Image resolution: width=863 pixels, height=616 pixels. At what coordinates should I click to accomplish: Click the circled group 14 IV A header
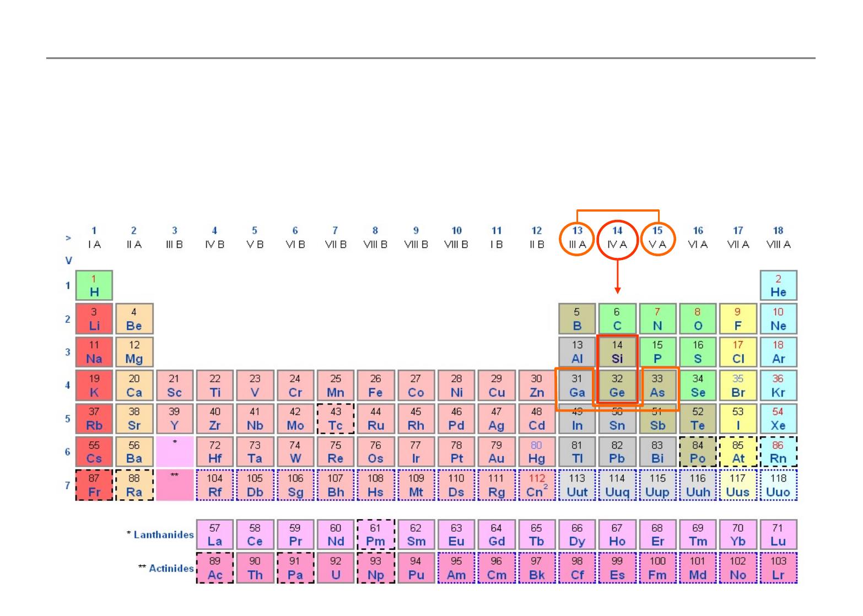click(617, 238)
